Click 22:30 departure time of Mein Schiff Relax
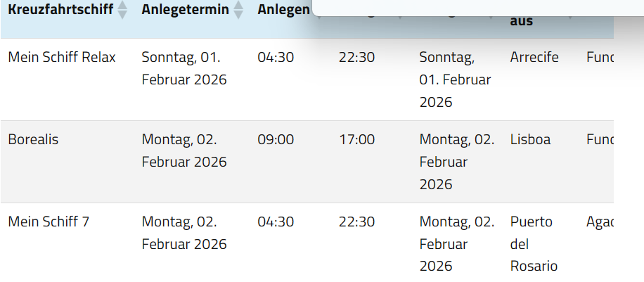The width and height of the screenshot is (644, 282). (356, 57)
